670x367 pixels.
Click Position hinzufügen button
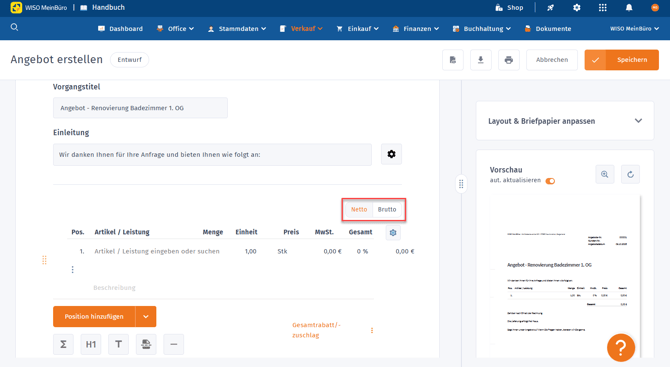pos(94,317)
